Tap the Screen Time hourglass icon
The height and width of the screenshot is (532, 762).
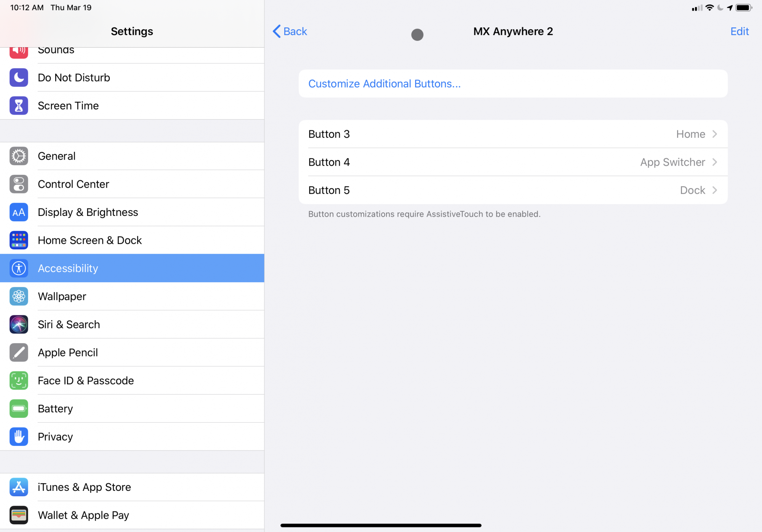(x=19, y=106)
